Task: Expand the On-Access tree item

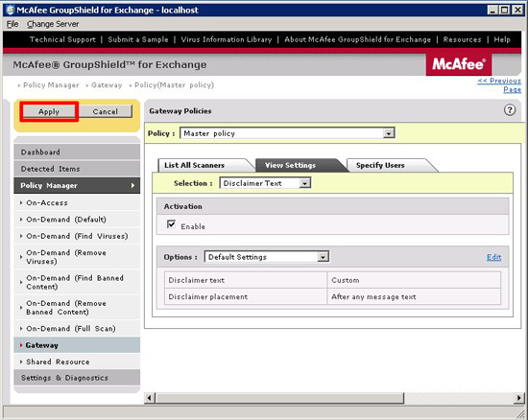Action: click(x=21, y=202)
